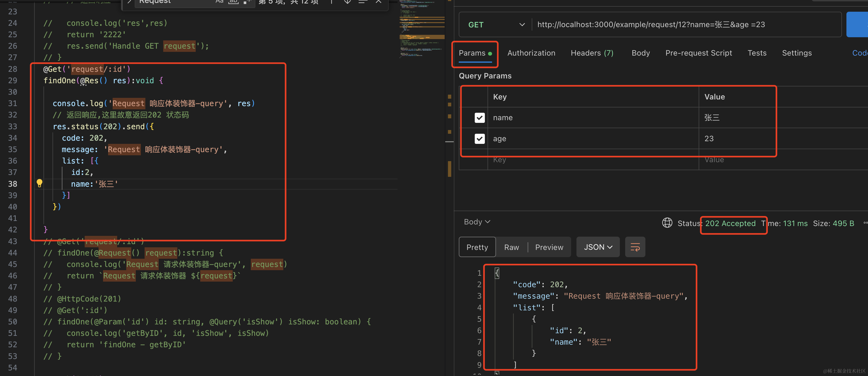Select the Pretty response view
This screenshot has height=376, width=868.
click(x=477, y=247)
